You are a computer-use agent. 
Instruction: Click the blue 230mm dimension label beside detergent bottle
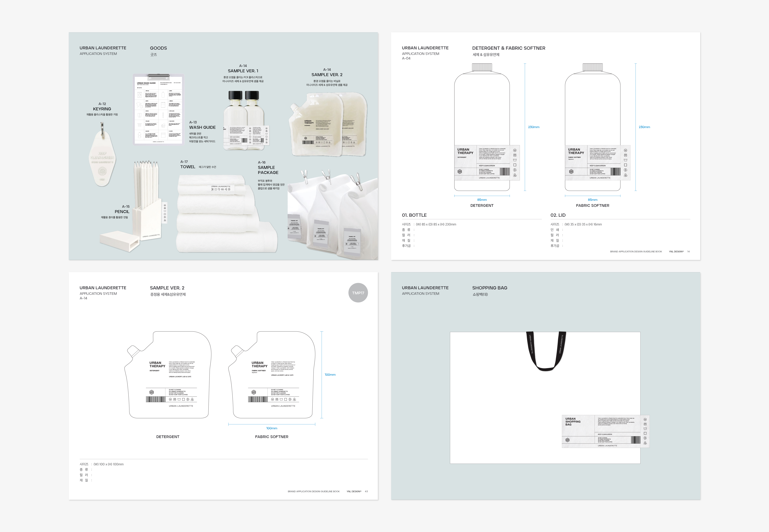pos(534,127)
